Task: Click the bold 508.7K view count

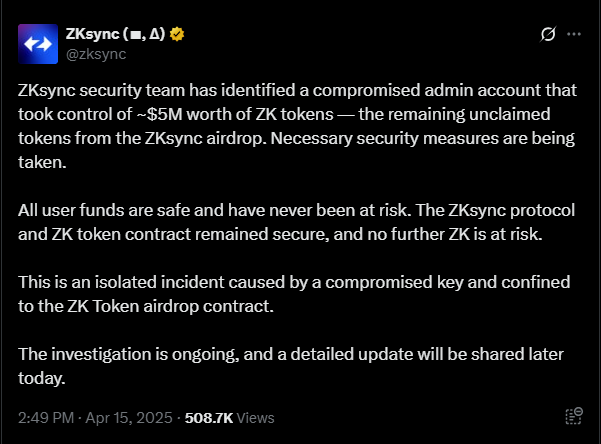Action: (x=209, y=418)
